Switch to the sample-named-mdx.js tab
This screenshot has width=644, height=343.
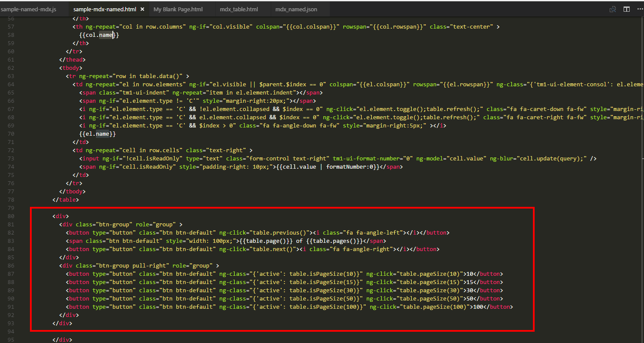click(28, 9)
